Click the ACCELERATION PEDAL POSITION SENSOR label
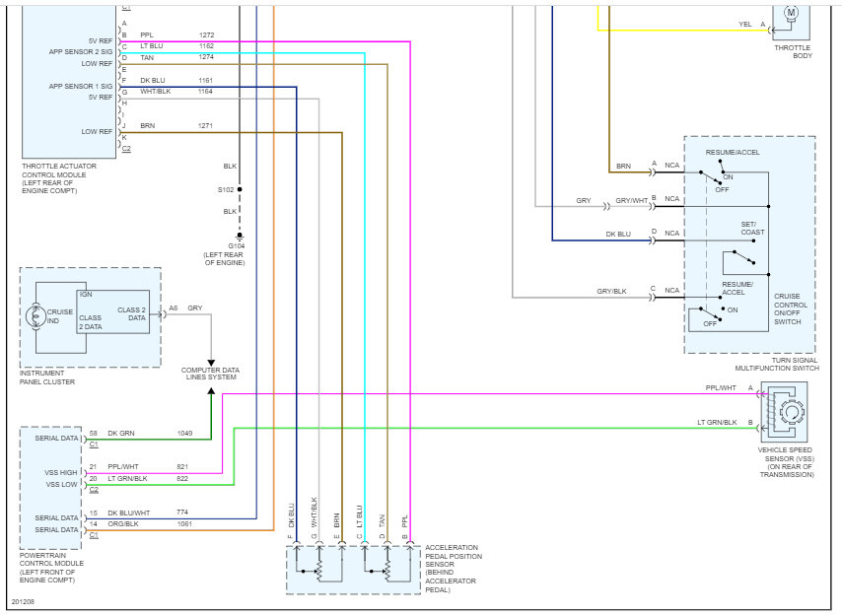This screenshot has height=616, width=842. pyautogui.click(x=454, y=569)
